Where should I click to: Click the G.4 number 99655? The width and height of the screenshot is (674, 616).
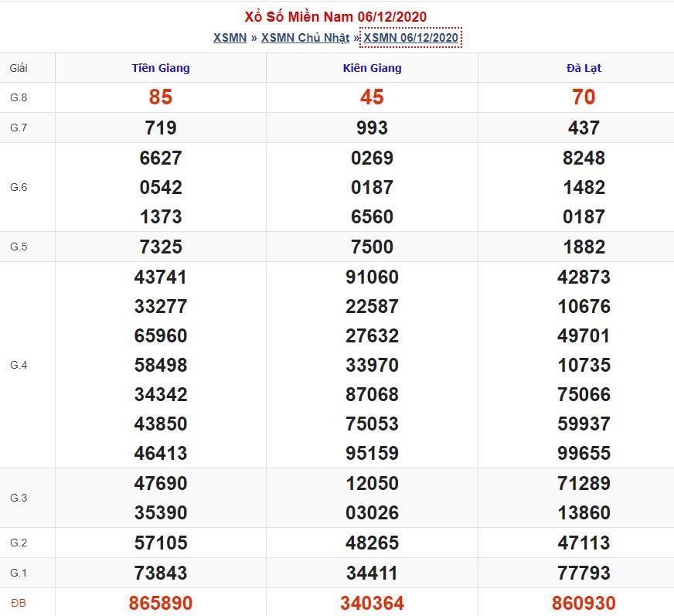click(x=584, y=453)
